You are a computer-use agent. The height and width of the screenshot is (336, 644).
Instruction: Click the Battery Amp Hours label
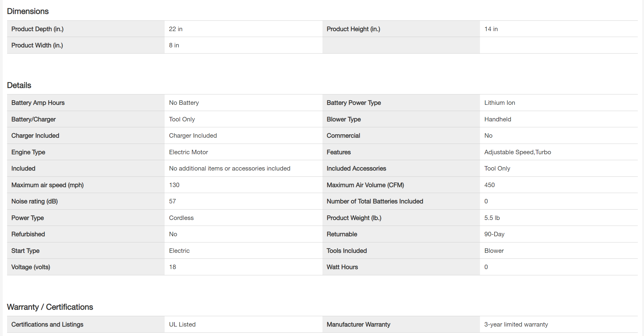point(38,103)
